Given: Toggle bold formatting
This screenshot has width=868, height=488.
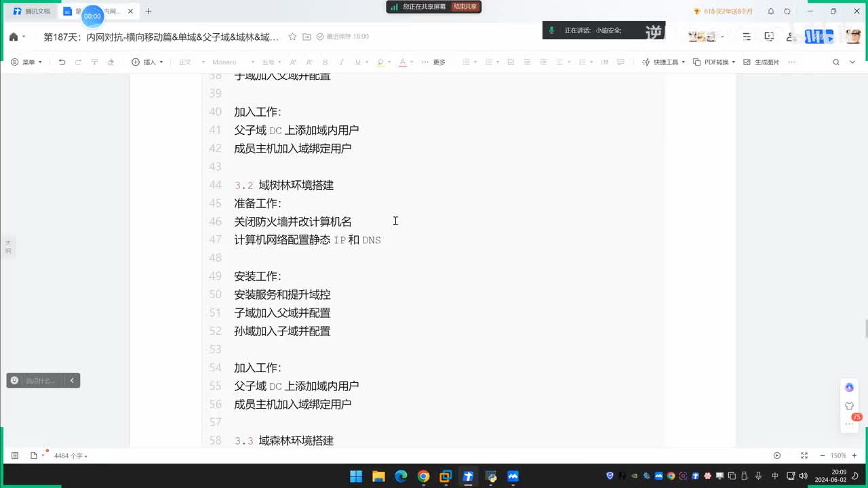Looking at the screenshot, I should coord(325,62).
